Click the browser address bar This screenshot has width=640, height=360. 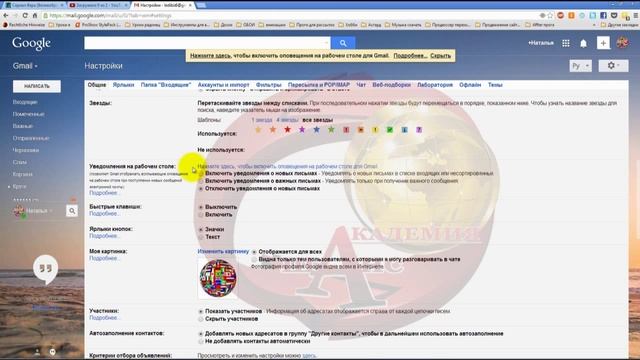[290, 16]
